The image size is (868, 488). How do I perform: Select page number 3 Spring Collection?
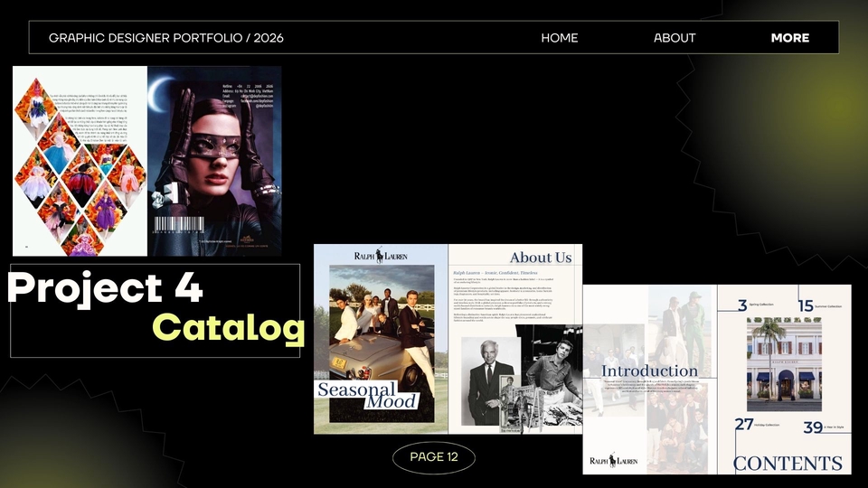pyautogui.click(x=743, y=306)
